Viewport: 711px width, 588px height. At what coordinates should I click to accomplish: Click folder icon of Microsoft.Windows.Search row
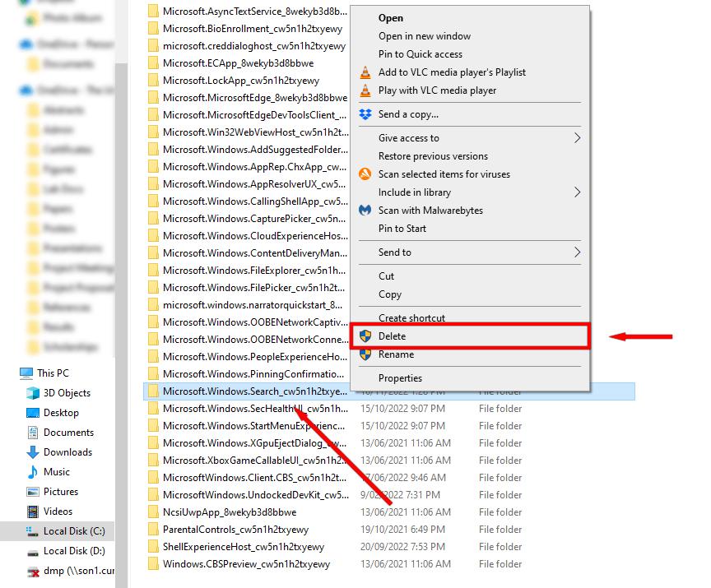click(153, 391)
